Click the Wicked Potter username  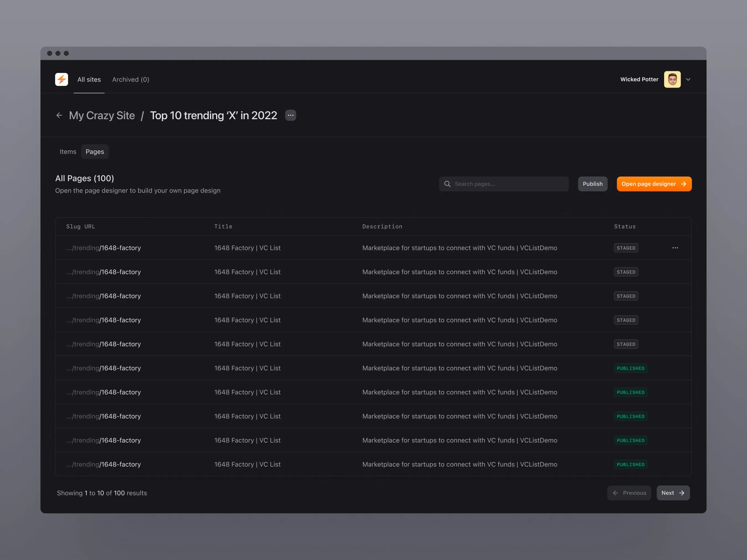click(x=639, y=79)
